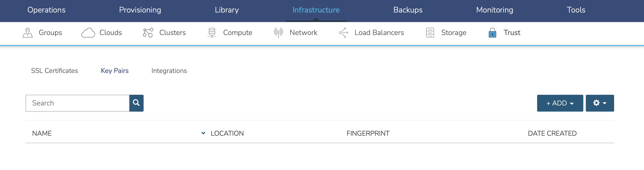Open the gear settings dropdown
Viewport: 644px width, 170px height.
(599, 103)
